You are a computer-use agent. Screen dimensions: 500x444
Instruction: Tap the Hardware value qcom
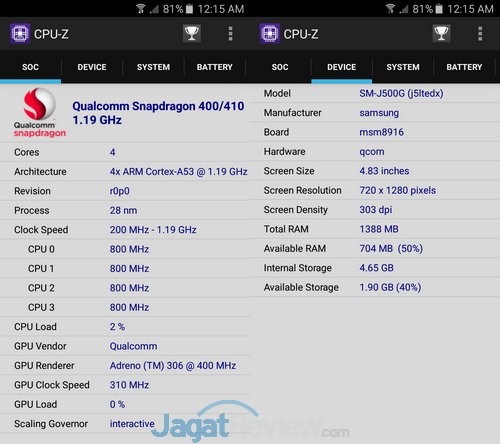(x=372, y=152)
